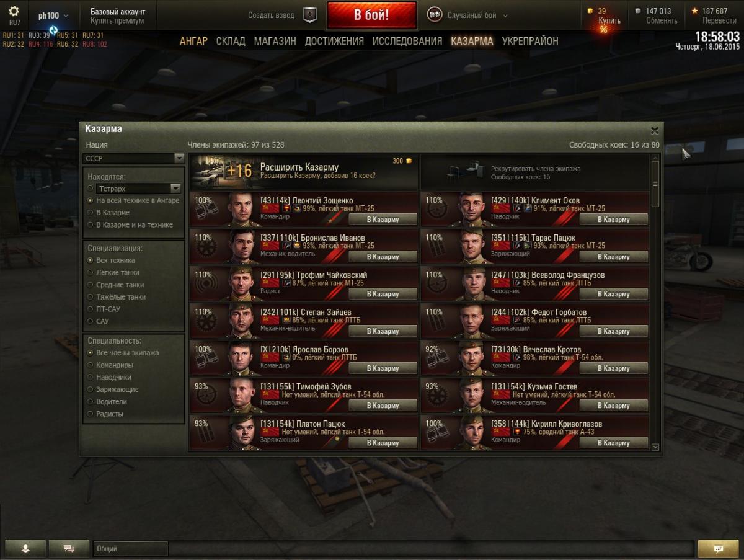
Task: Click the gold discount percent icon
Action: [x=603, y=30]
